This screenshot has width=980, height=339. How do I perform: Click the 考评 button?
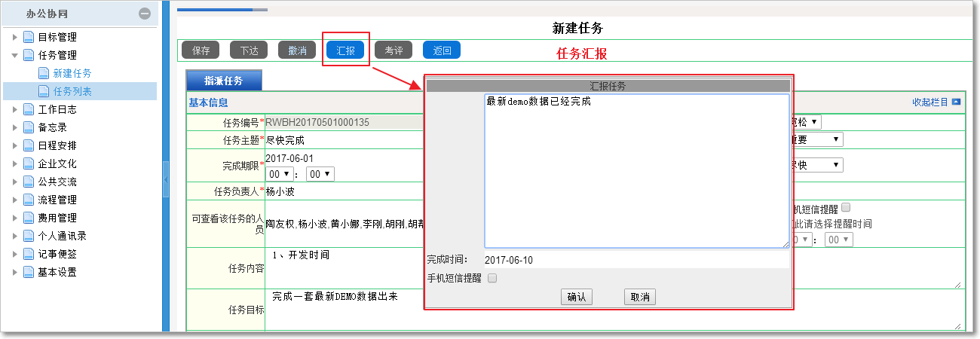pos(394,50)
